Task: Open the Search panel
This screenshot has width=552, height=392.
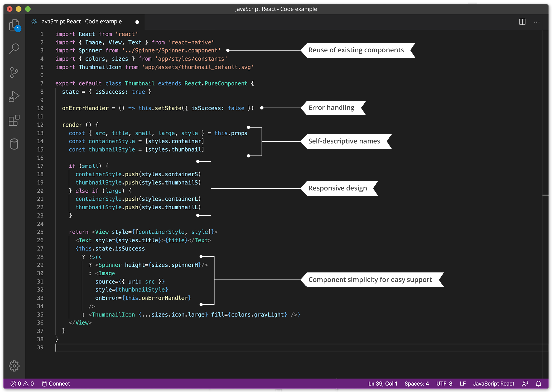Action: (14, 48)
